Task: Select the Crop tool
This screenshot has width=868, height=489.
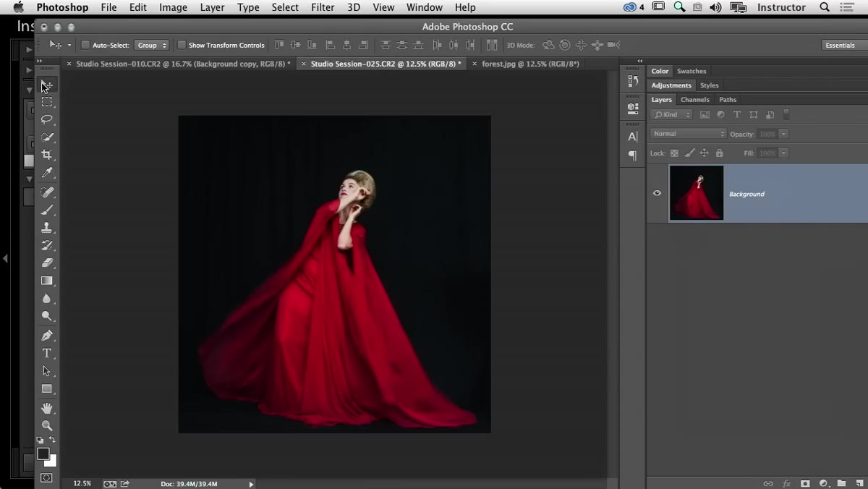Action: (47, 154)
